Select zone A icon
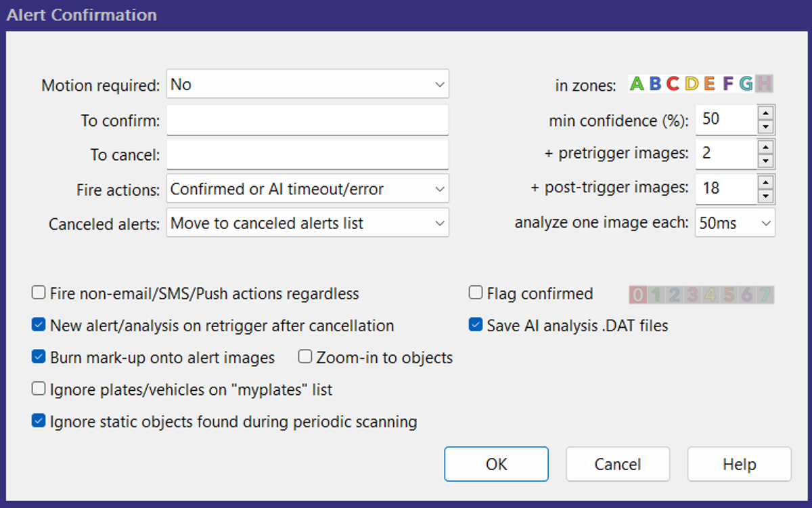 coord(637,84)
